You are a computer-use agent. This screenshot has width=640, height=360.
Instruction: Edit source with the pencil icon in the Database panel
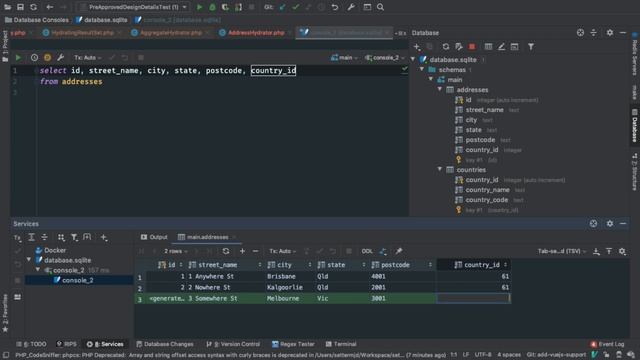coord(501,47)
